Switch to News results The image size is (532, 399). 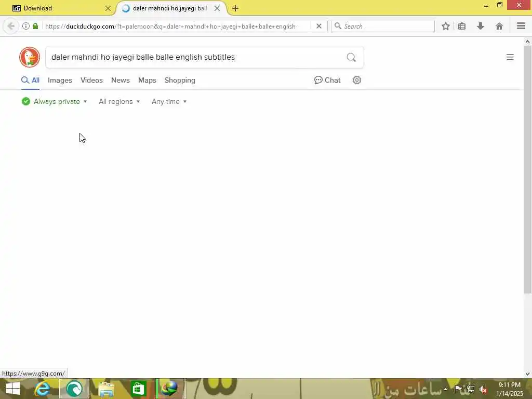pyautogui.click(x=121, y=81)
